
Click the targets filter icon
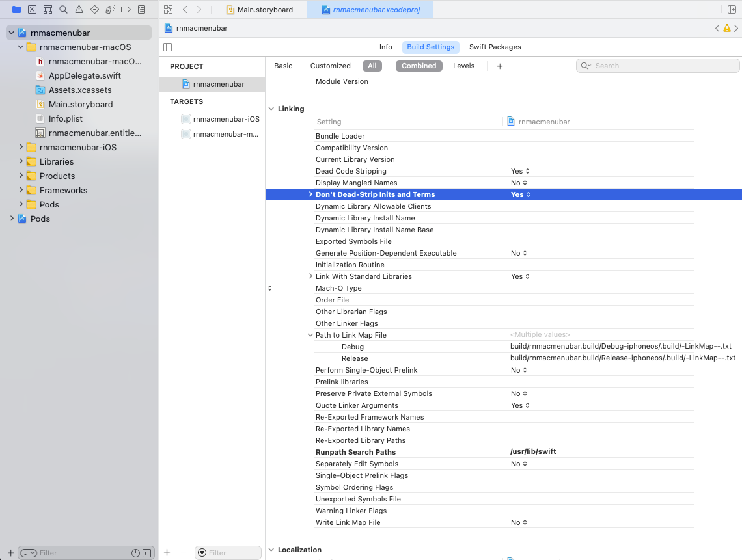(x=202, y=552)
